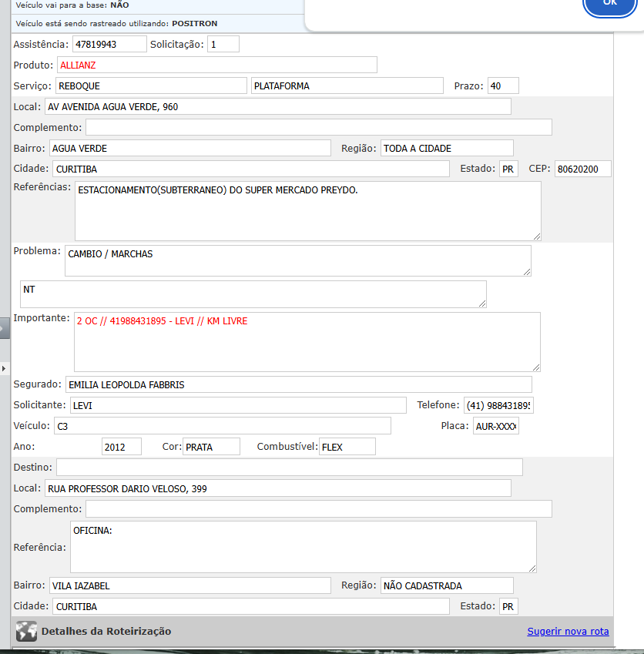The height and width of the screenshot is (654, 644).
Task: Select the CEP field 80620200
Action: coord(582,169)
